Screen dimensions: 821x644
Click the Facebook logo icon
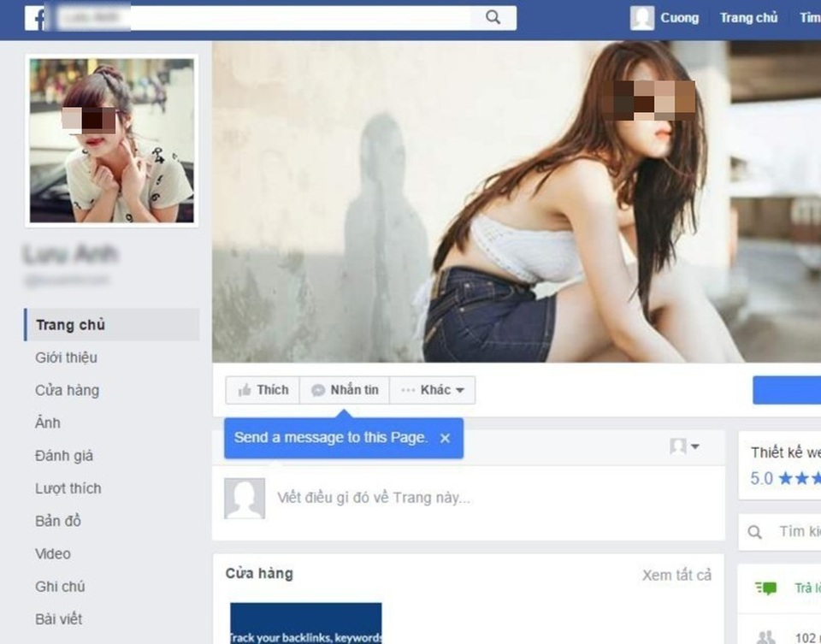(34, 18)
